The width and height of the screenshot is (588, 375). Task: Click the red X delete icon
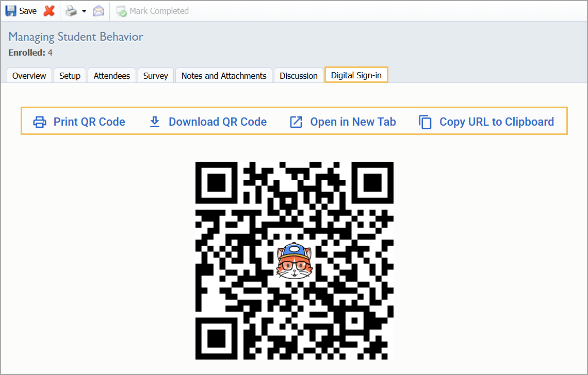tap(49, 11)
